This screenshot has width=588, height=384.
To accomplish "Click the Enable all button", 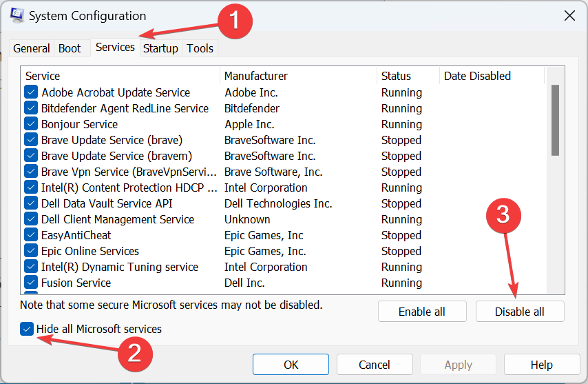I will click(x=422, y=312).
